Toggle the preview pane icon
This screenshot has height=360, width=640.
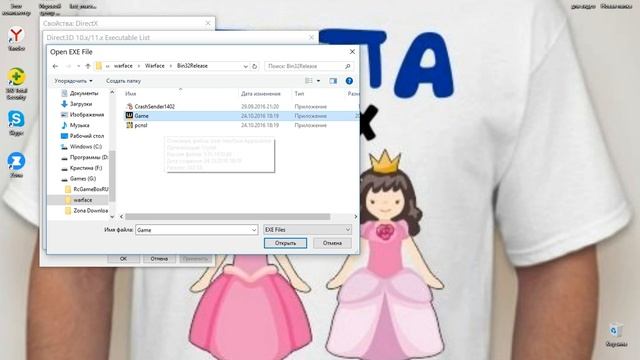click(333, 81)
